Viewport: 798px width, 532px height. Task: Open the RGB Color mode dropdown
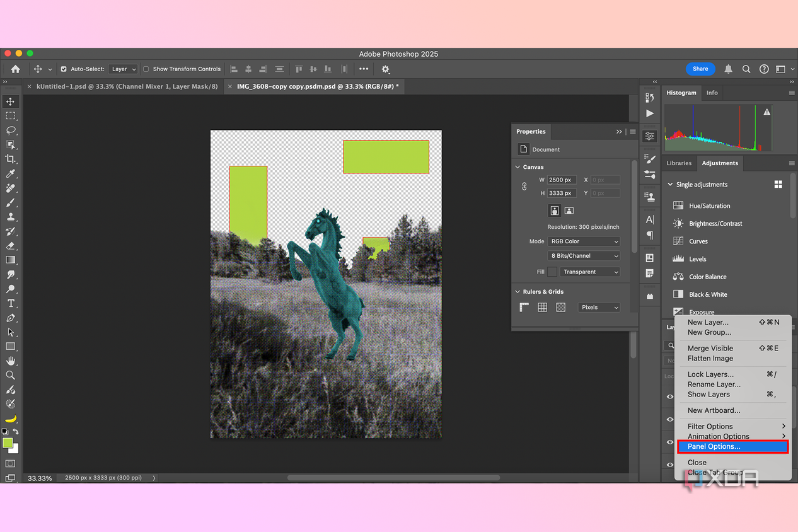[x=584, y=241]
